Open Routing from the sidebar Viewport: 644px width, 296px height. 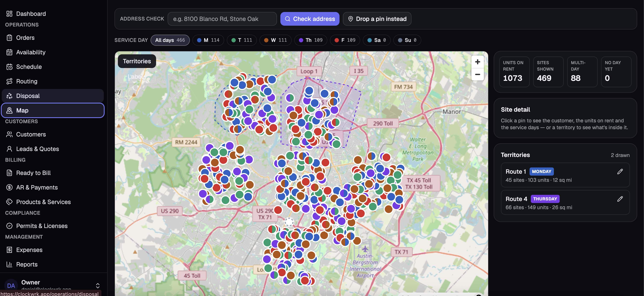tap(53, 81)
